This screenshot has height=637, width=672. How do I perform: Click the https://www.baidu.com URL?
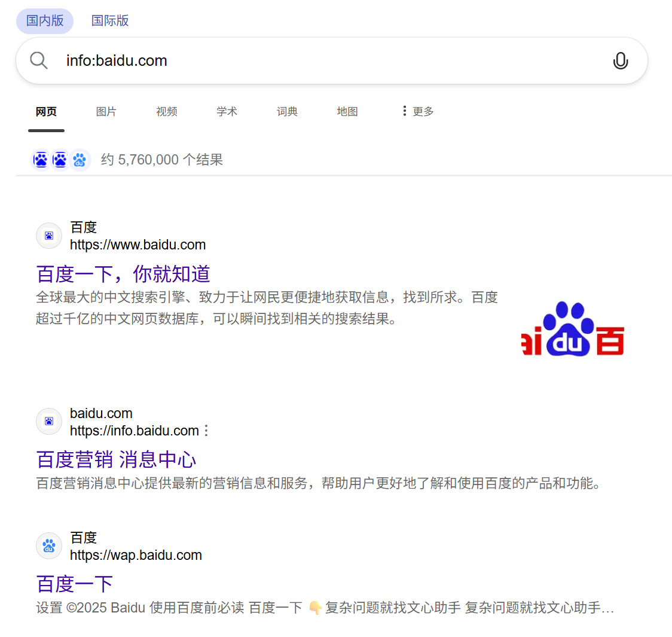click(x=138, y=245)
